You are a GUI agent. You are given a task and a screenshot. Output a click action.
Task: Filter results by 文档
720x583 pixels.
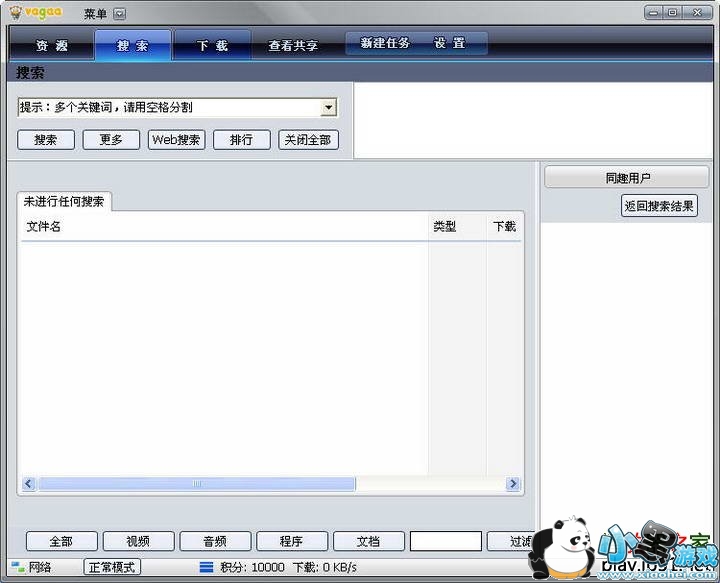pos(368,541)
